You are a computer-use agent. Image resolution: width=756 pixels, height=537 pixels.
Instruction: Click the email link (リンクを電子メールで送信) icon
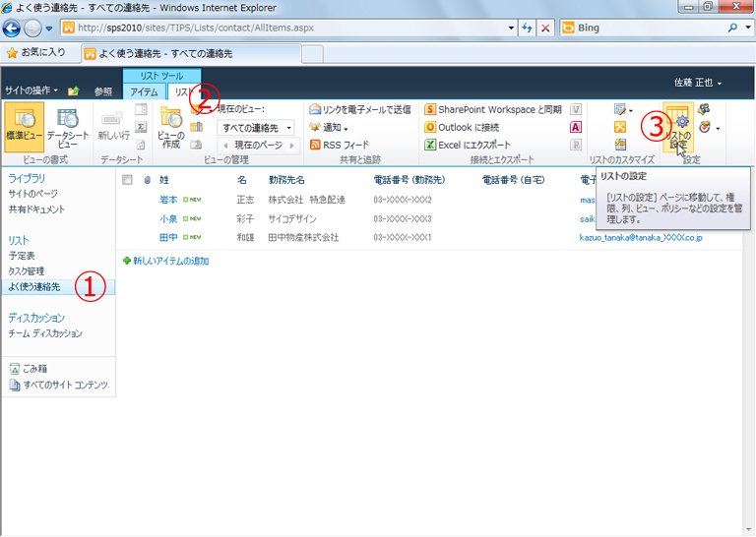315,109
